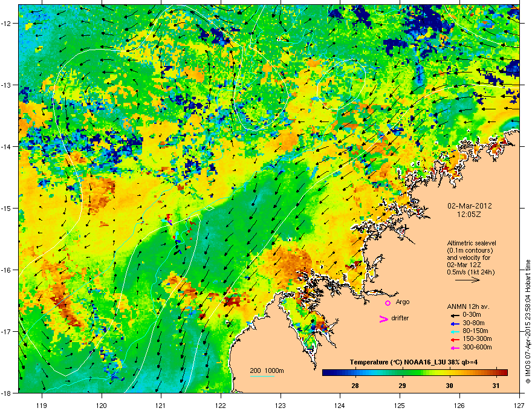Click the 'ANMN 12h av.' heading
532x411 pixels.
(x=468, y=306)
